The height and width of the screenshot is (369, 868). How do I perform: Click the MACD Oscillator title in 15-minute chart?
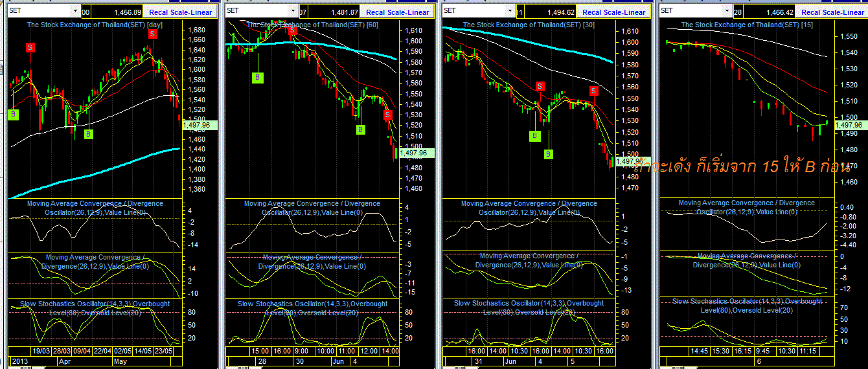[747, 207]
